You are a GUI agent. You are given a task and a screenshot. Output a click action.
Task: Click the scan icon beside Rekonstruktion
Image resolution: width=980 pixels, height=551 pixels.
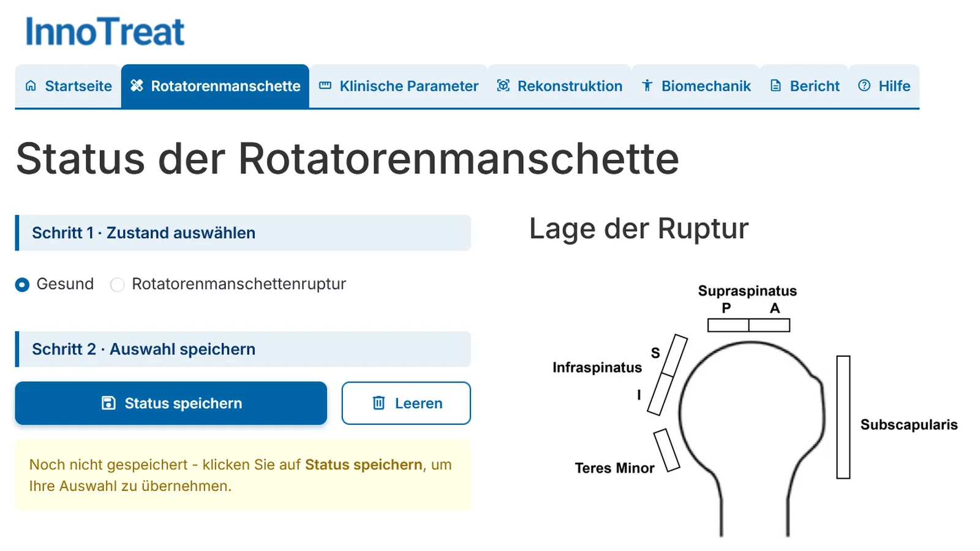point(503,86)
